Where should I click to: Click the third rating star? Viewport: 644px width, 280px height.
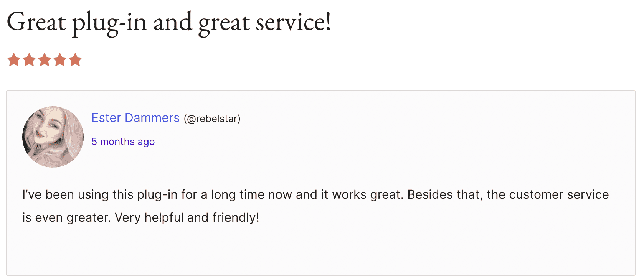45,60
